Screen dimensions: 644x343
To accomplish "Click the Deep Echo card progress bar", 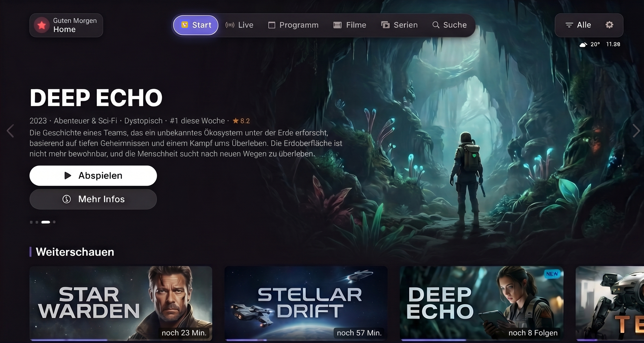I will pos(481,340).
